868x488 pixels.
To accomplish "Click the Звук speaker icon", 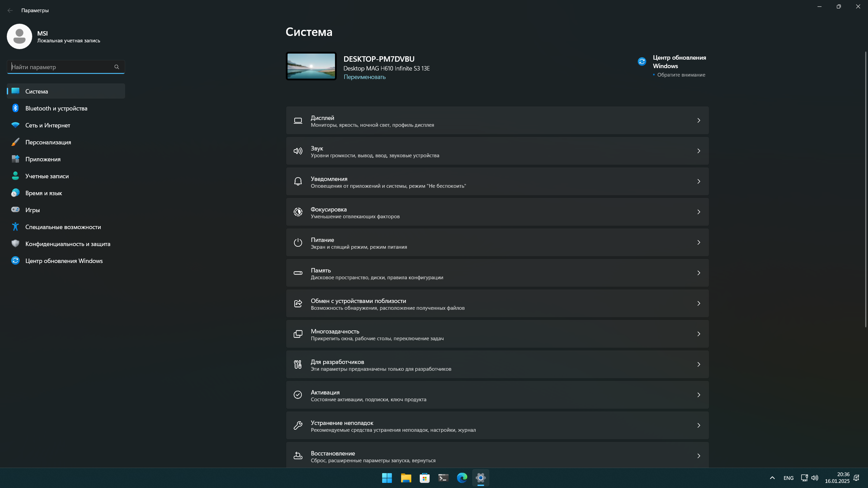I will click(x=298, y=151).
